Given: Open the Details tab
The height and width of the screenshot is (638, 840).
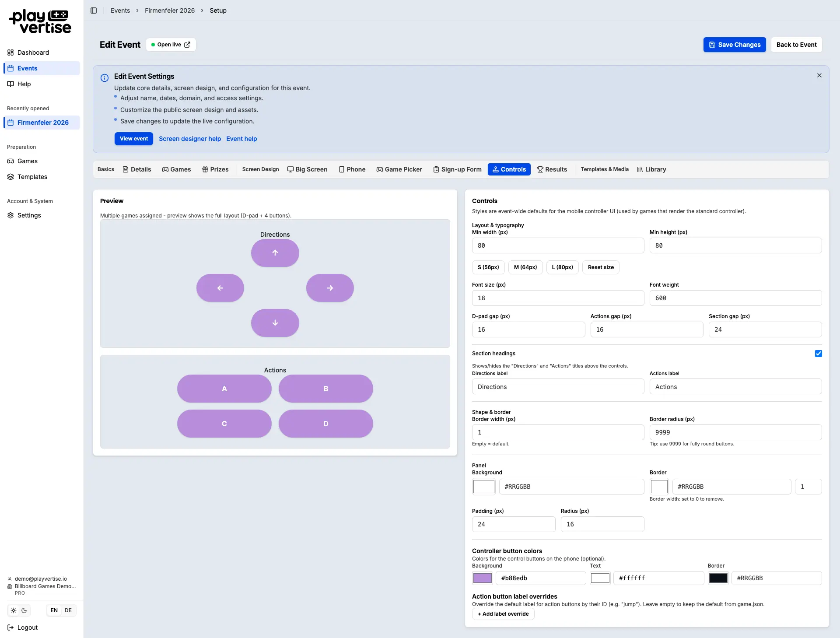Looking at the screenshot, I should tap(137, 169).
